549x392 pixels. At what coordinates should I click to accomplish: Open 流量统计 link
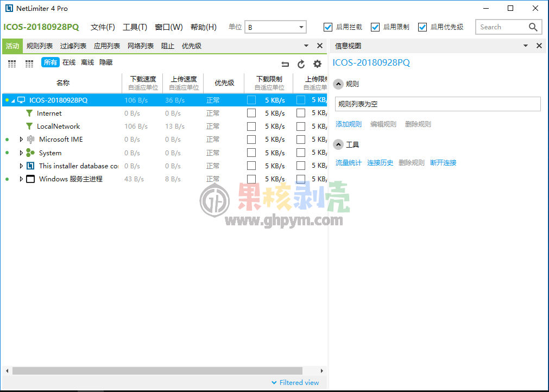[x=349, y=162]
